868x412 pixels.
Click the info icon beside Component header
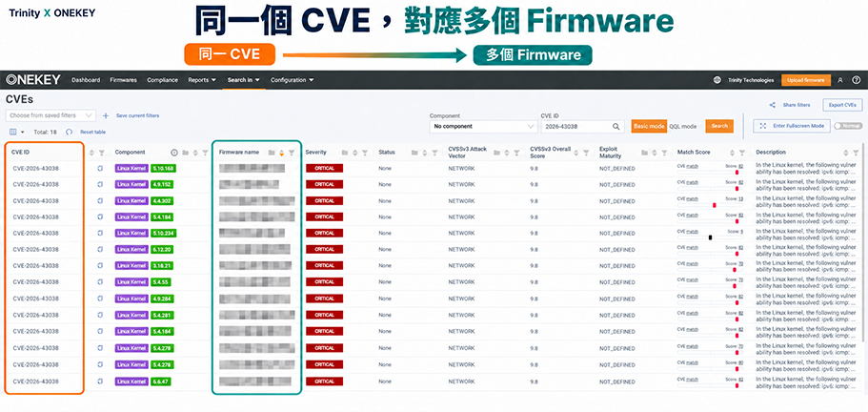point(174,153)
